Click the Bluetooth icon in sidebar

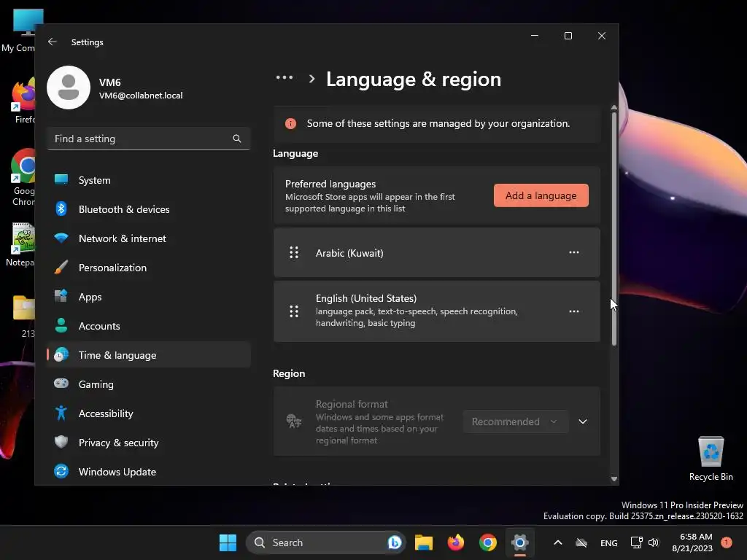61,209
